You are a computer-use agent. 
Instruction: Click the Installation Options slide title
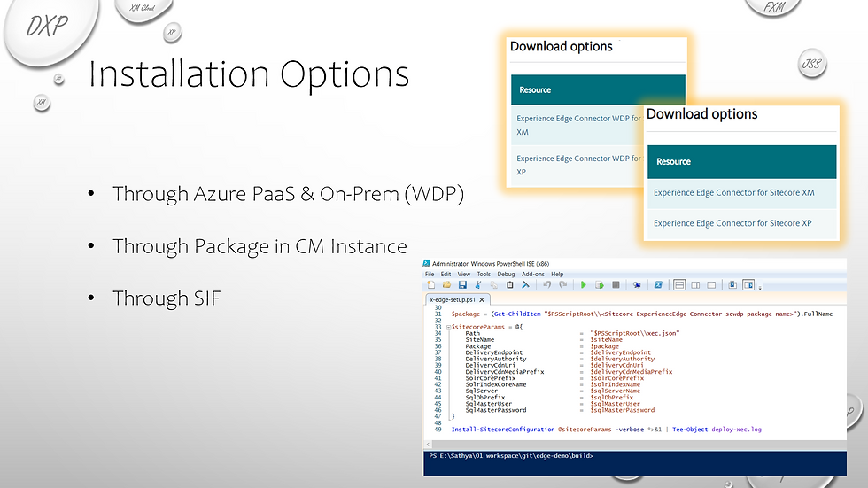tap(249, 74)
